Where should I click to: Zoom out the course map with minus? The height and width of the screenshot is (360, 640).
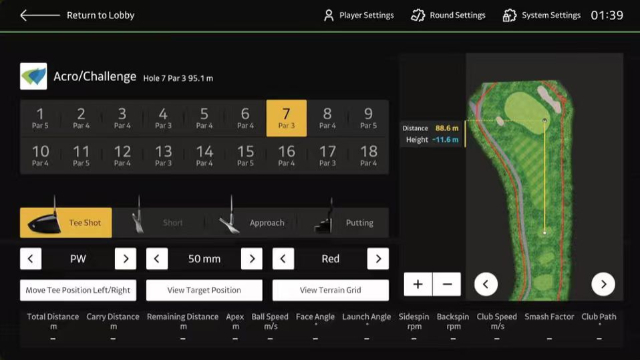click(447, 284)
